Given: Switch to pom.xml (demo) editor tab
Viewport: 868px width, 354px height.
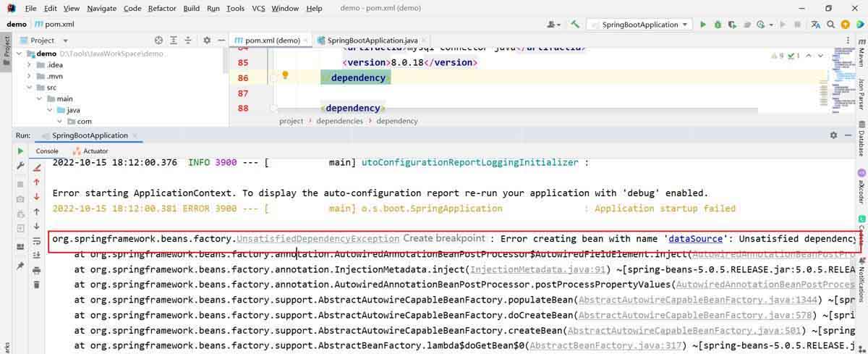Looking at the screenshot, I should [272, 41].
